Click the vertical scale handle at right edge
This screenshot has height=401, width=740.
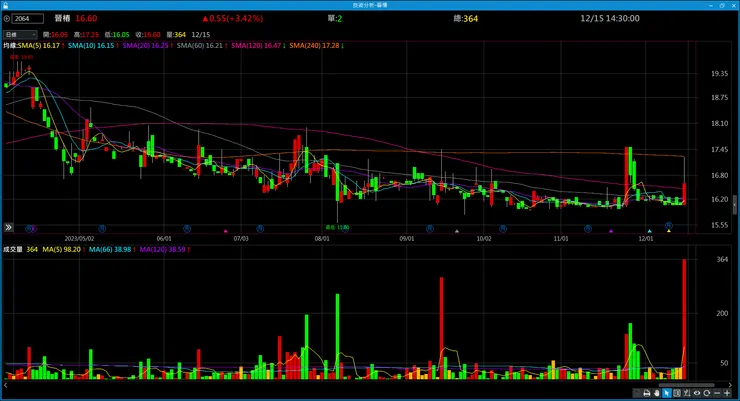tap(735, 205)
